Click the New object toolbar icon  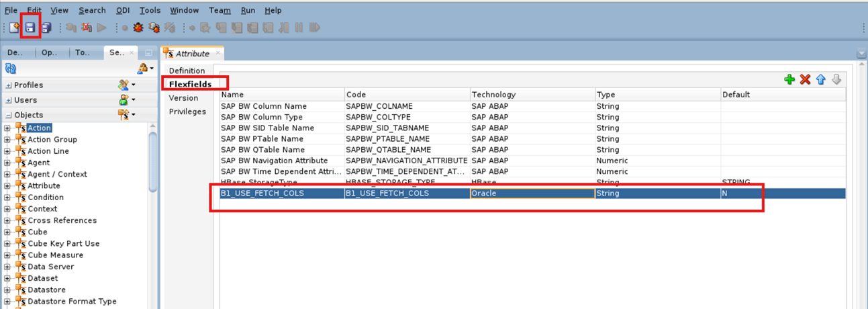click(x=14, y=28)
